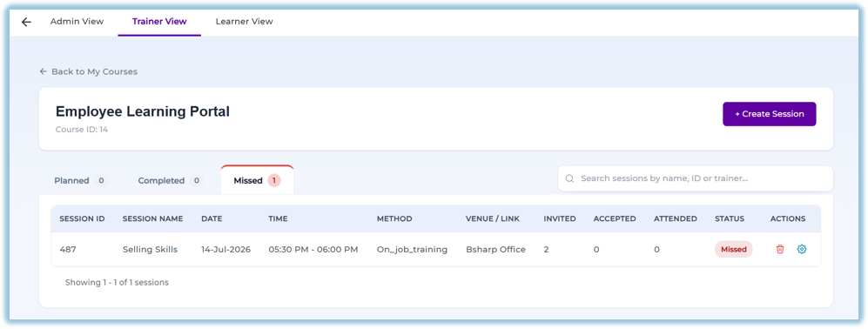The width and height of the screenshot is (868, 329).
Task: Click the ACCEPTED column header
Action: [x=615, y=218]
